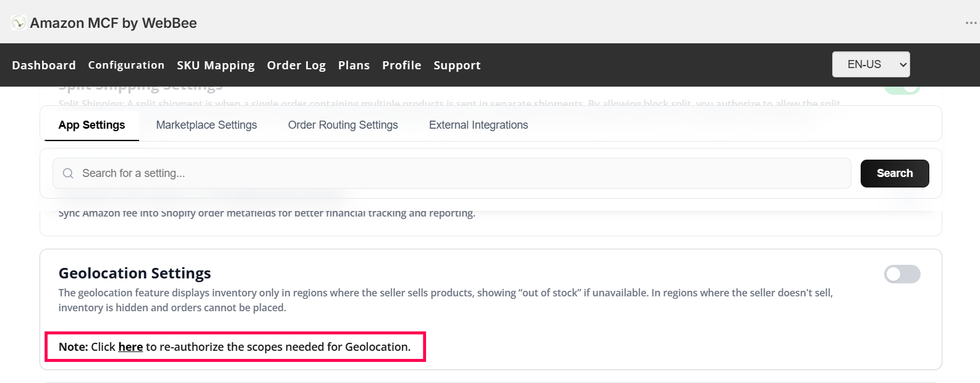The height and width of the screenshot is (383, 980).
Task: Click the geolocation feature description paragraph
Action: [x=446, y=300]
